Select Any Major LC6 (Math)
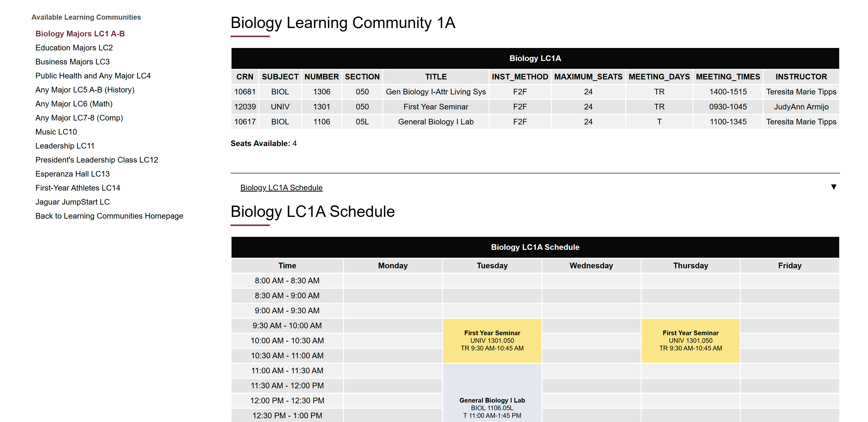Screen dimensions: 868x422 74,104
